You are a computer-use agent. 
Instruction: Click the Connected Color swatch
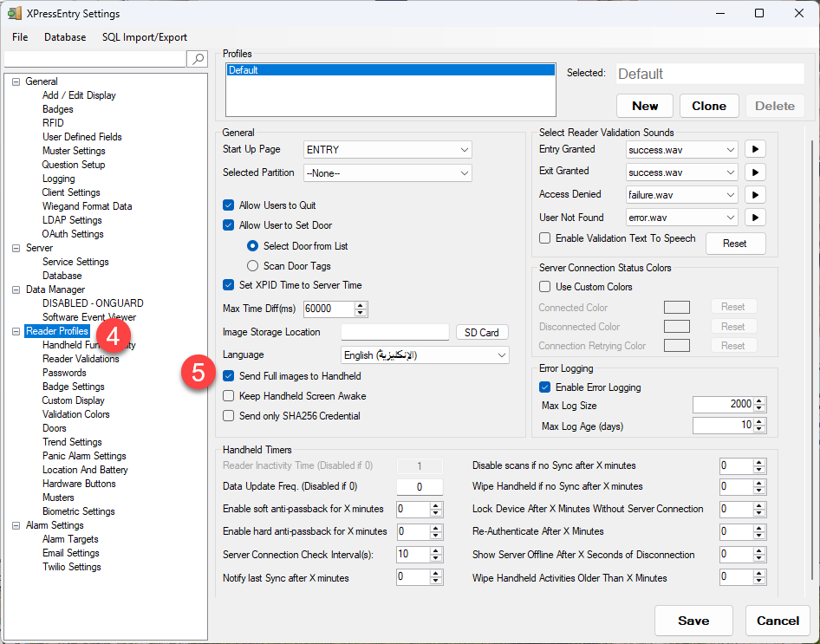pyautogui.click(x=676, y=307)
